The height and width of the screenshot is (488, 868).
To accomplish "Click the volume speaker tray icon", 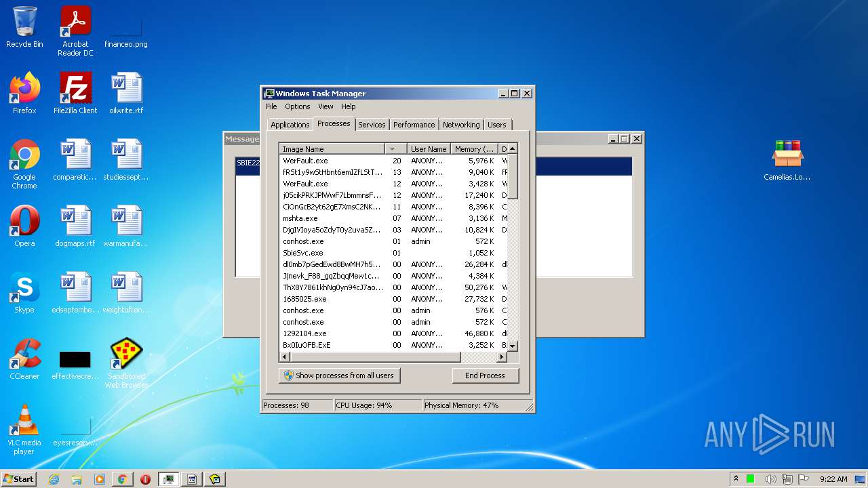I will [770, 479].
